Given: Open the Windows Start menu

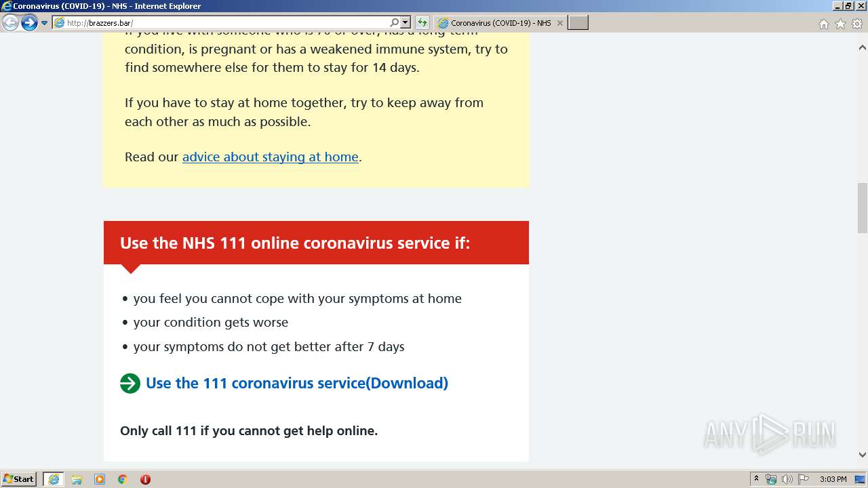Looking at the screenshot, I should coord(18,479).
